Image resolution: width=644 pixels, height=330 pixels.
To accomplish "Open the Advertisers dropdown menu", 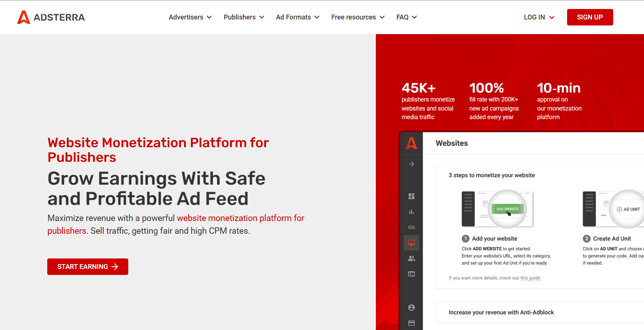I will 190,17.
